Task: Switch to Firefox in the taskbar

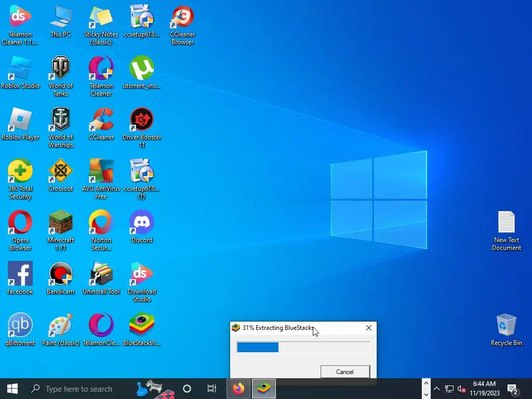Action: point(238,389)
